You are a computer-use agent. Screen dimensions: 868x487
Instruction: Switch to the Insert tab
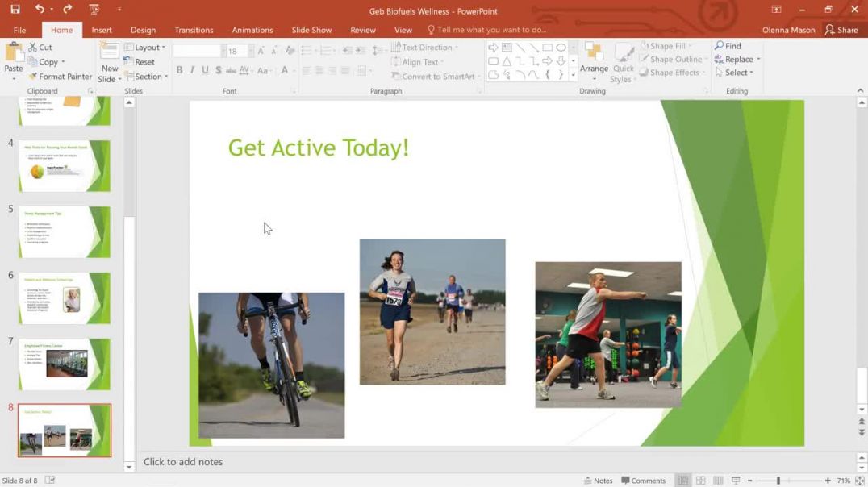[x=102, y=30]
